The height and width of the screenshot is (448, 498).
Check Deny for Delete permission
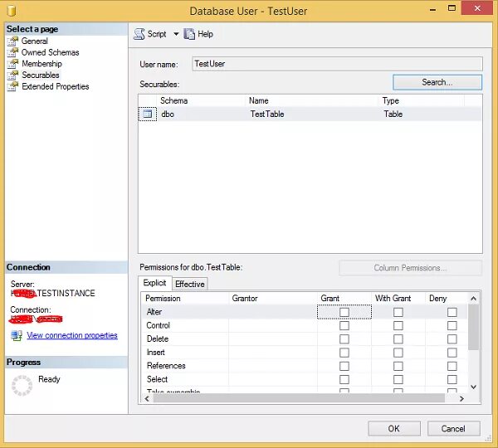[x=452, y=338]
